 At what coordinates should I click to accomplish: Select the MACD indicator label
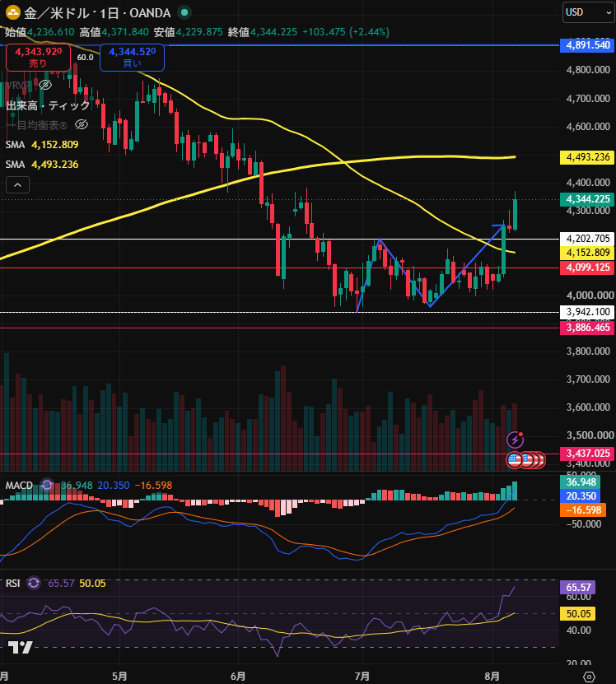coord(19,485)
